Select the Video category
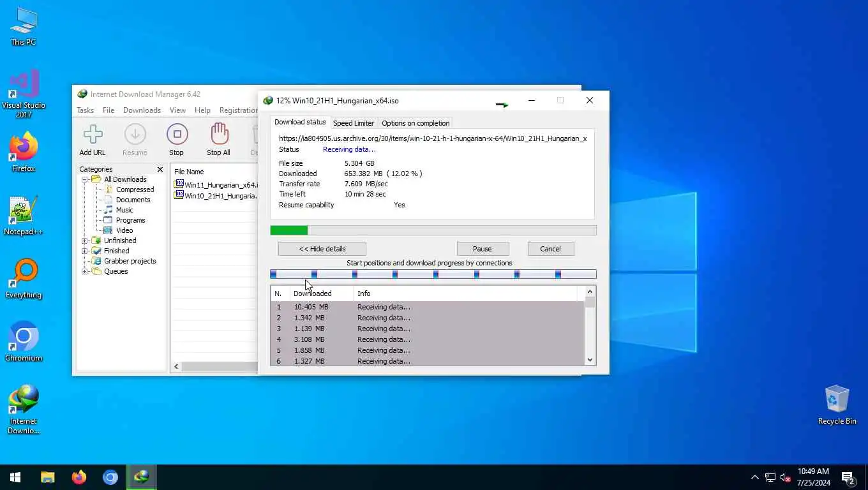Image resolution: width=868 pixels, height=490 pixels. pyautogui.click(x=124, y=230)
